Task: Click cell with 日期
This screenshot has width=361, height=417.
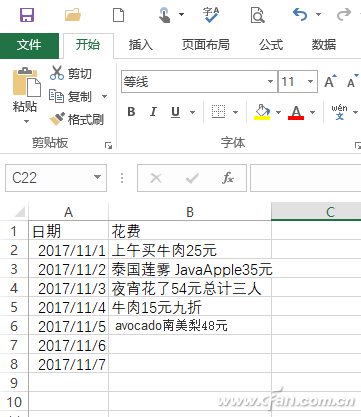Action: [x=68, y=231]
